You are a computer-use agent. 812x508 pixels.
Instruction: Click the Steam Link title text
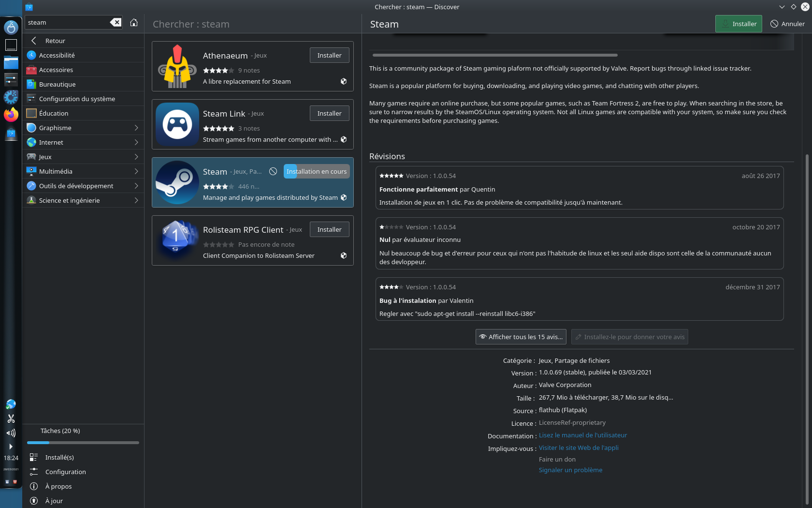tap(224, 114)
